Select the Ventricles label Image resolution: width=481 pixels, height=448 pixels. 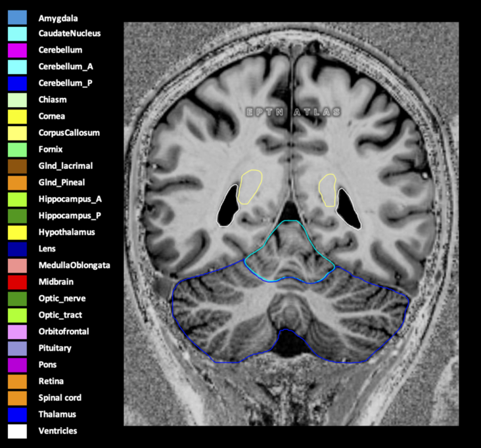[58, 430]
